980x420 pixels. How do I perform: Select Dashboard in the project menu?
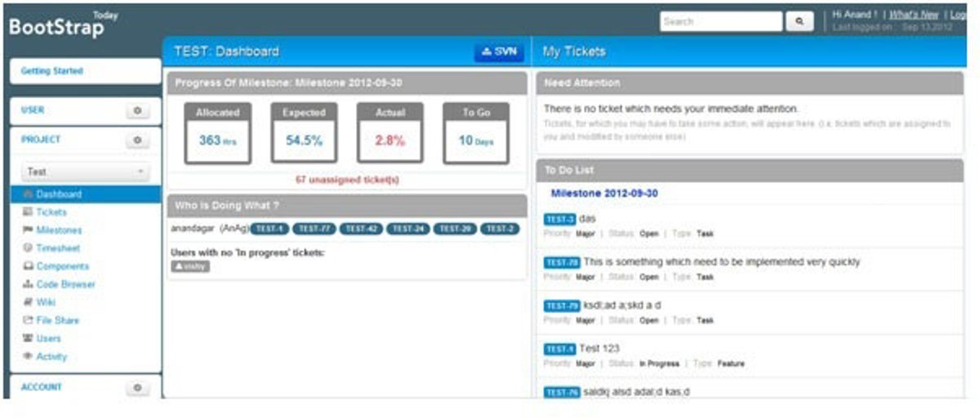tap(58, 194)
